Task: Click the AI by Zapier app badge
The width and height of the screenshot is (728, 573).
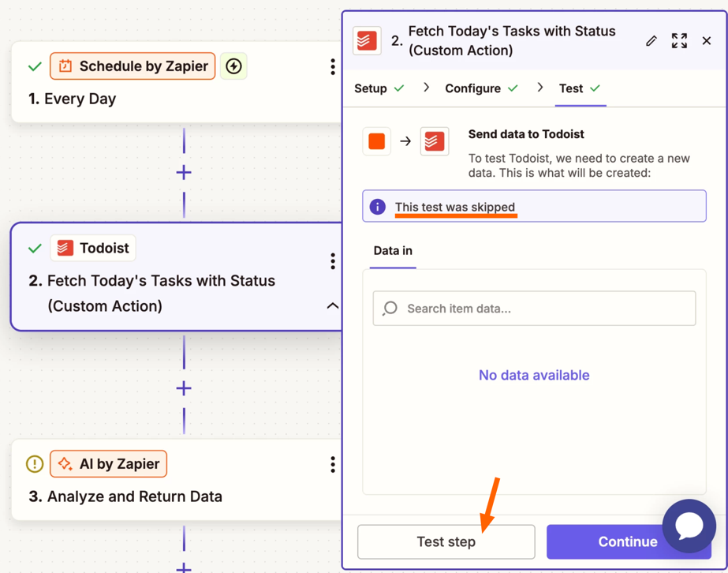Action: click(x=108, y=464)
